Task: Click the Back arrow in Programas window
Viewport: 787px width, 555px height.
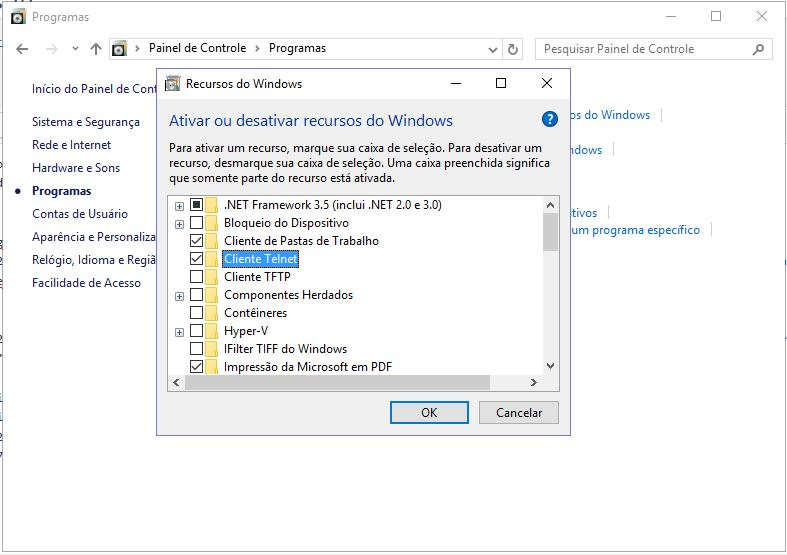Action: tap(22, 48)
